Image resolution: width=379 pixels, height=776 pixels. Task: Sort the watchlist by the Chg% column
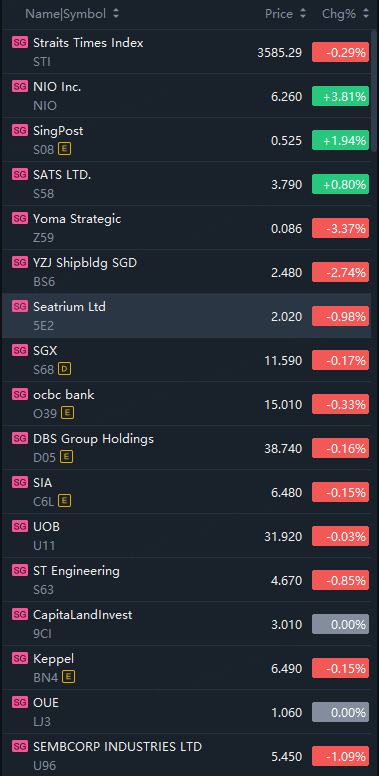click(345, 14)
